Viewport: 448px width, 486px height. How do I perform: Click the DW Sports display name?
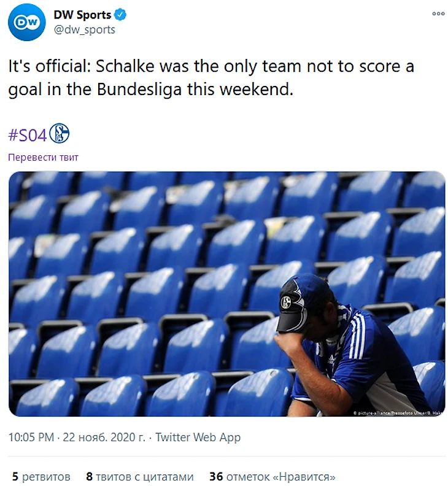click(x=82, y=15)
